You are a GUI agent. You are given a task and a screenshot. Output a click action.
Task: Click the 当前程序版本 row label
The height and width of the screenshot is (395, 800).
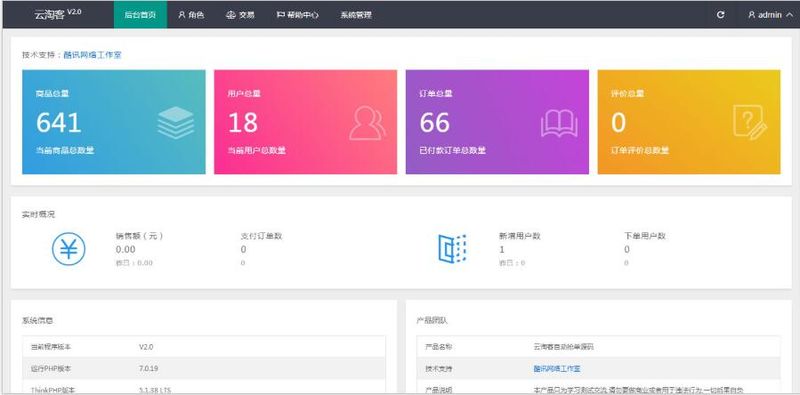tap(51, 347)
